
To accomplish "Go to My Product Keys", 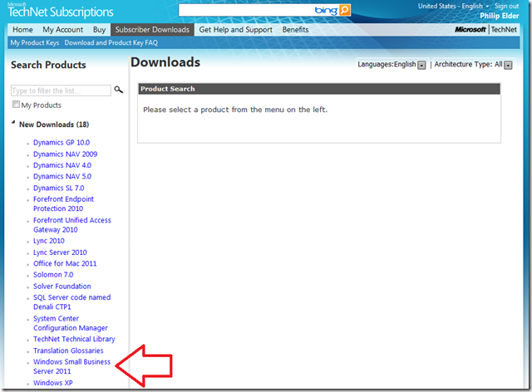I will 35,42.
